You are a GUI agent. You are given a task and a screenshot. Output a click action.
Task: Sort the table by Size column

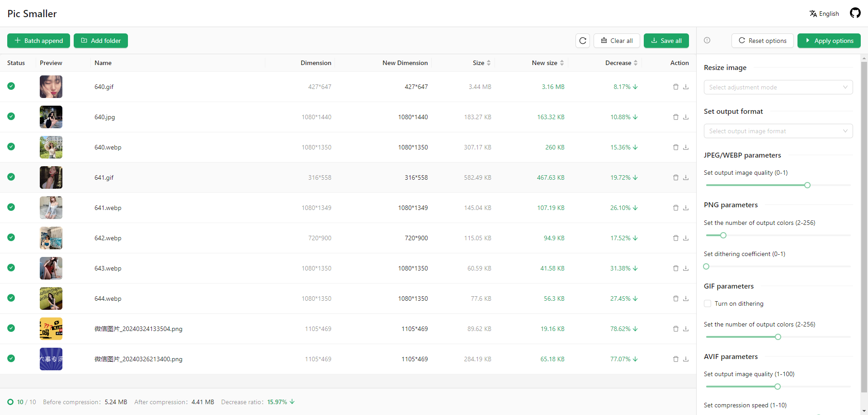pyautogui.click(x=481, y=63)
